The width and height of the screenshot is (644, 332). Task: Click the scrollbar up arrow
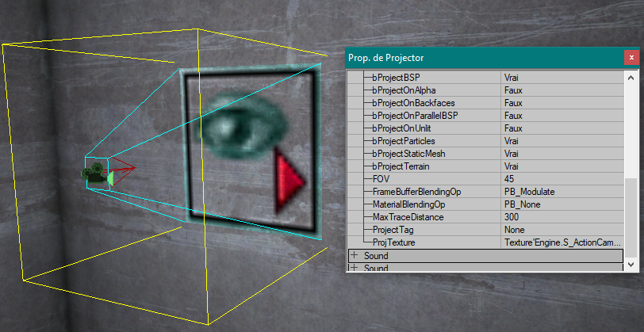[x=631, y=77]
